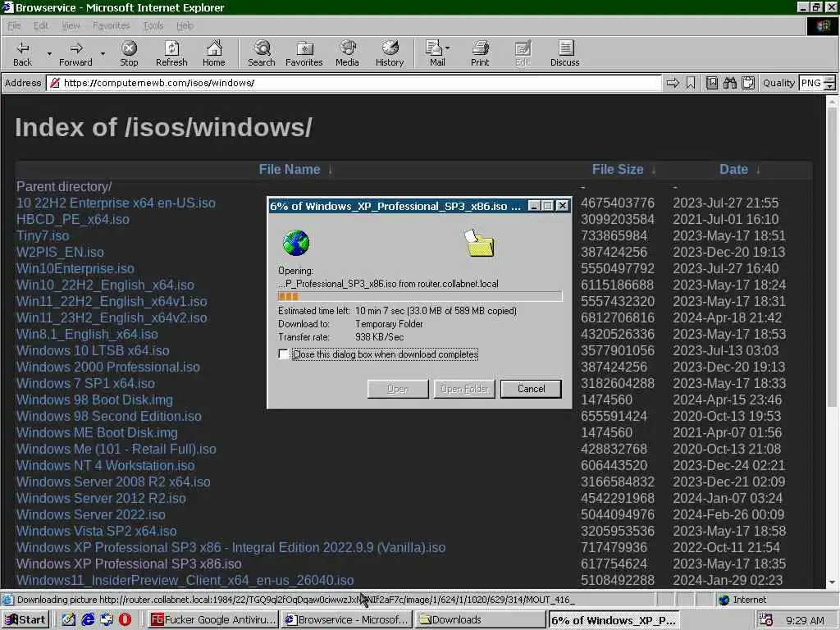Switch to Downloads taskbar window

[x=481, y=620]
